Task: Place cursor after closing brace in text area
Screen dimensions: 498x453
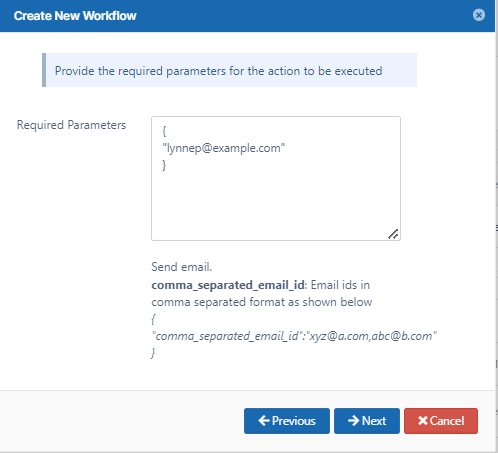Action: coord(166,165)
